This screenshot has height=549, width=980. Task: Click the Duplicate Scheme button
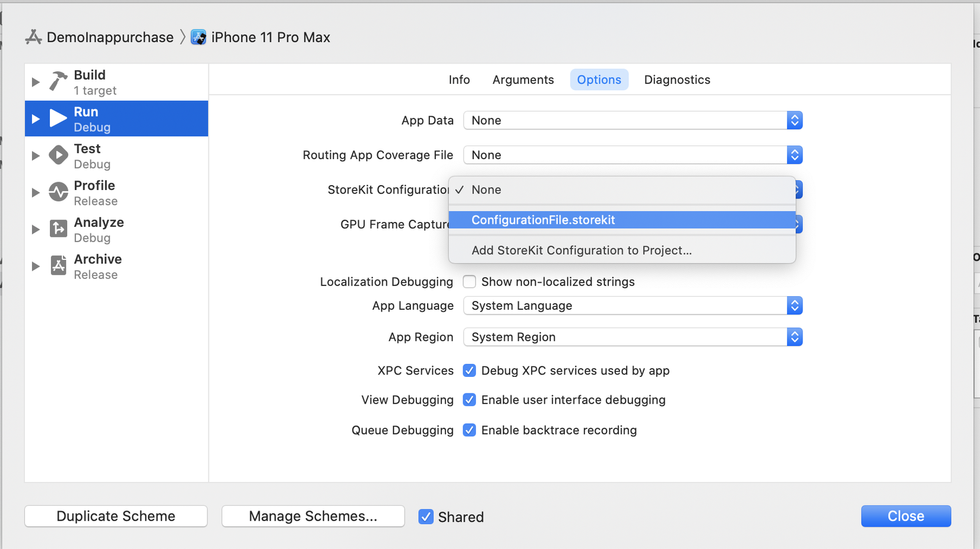point(116,516)
